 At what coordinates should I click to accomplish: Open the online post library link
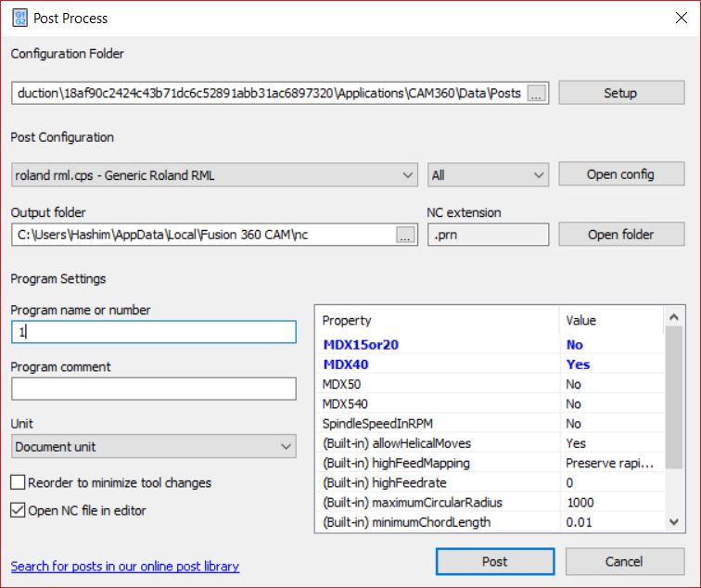pyautogui.click(x=125, y=566)
